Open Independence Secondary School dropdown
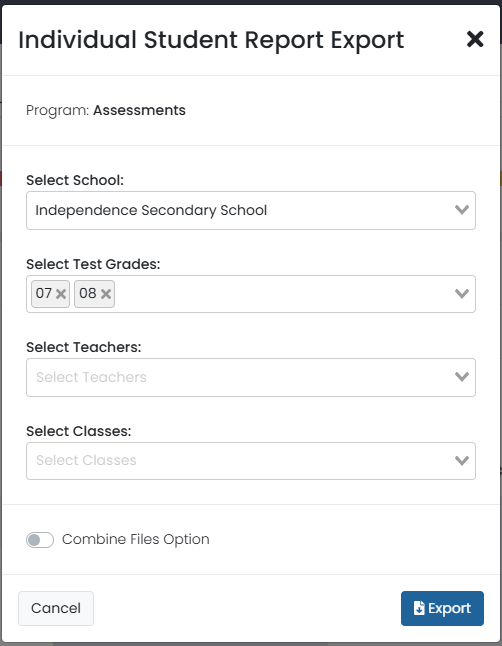This screenshot has height=646, width=502. (x=251, y=210)
